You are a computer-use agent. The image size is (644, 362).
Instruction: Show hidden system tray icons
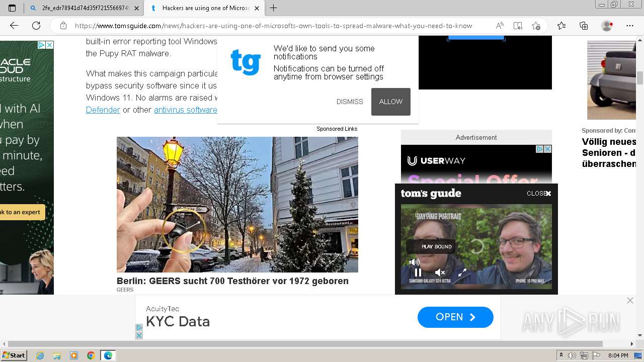[561, 355]
